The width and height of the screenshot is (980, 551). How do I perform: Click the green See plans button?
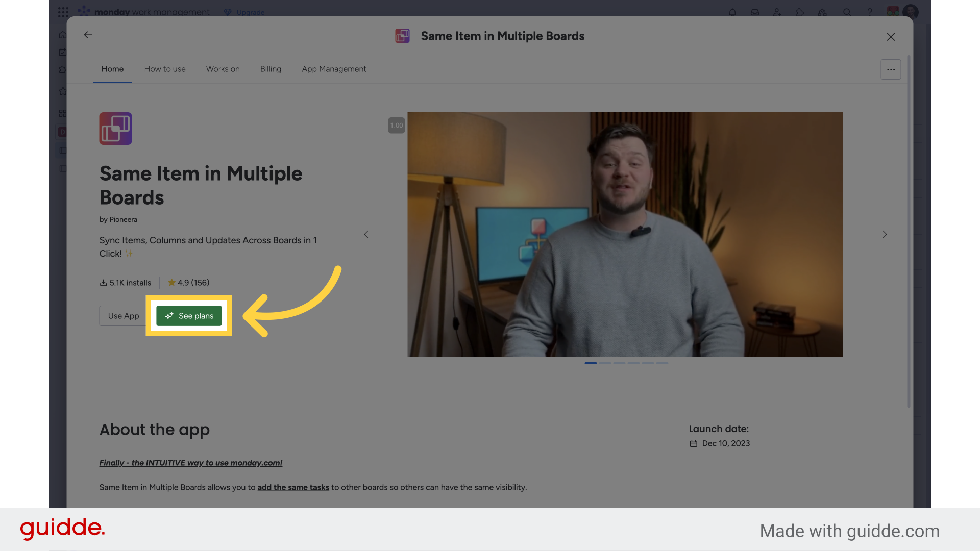tap(189, 316)
